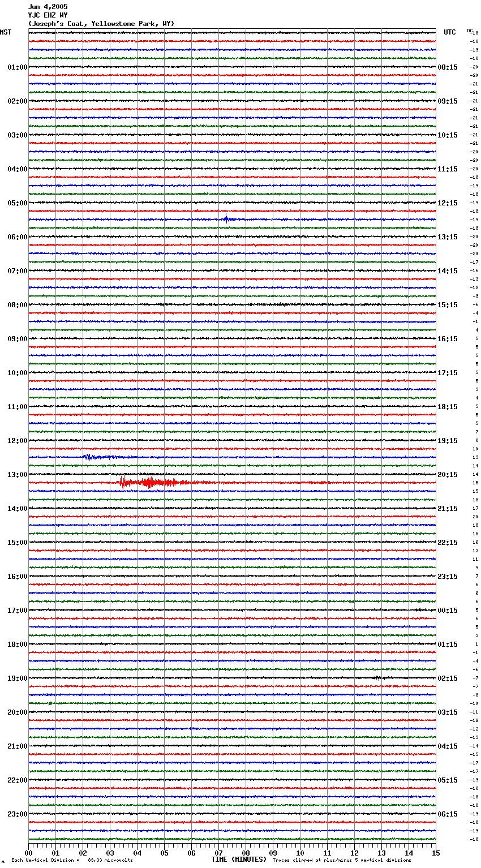Click the 'Traces clipped at plus/minus 5 vertical divisions' note
This screenshot has width=481, height=868.
[342, 861]
